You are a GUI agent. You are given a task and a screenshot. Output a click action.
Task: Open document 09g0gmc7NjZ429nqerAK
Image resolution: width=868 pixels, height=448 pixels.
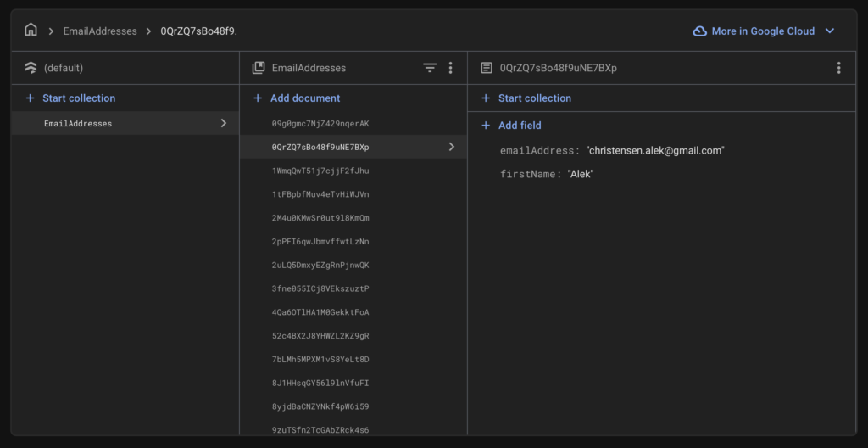(x=320, y=124)
